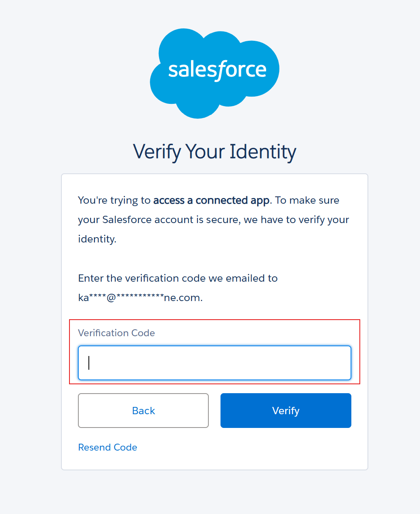The image size is (420, 514).
Task: Click the Verification Code field label
Action: (x=116, y=333)
